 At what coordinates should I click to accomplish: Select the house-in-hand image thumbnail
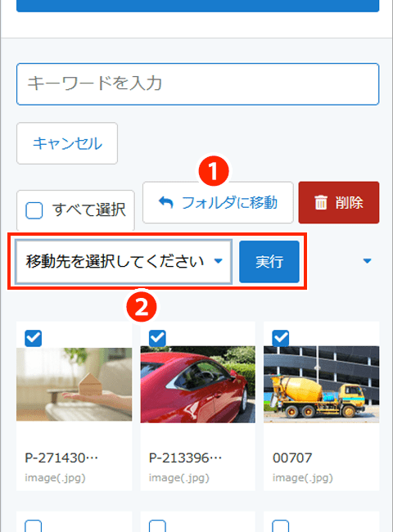pyautogui.click(x=75, y=385)
